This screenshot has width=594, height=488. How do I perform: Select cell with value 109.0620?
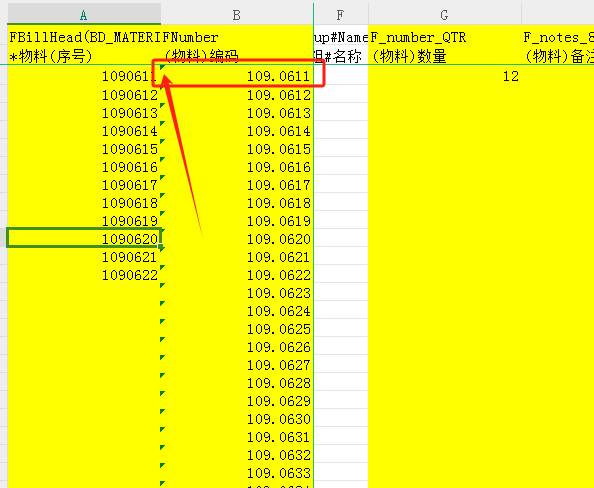[x=237, y=238]
